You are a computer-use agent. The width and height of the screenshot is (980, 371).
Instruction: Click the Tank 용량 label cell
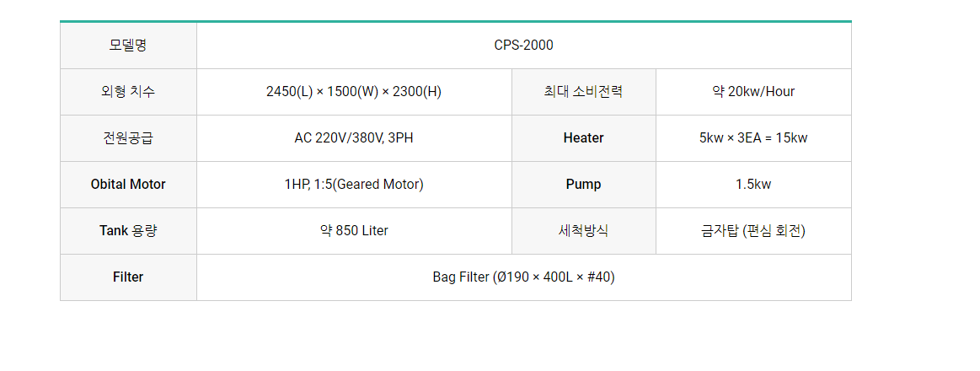pos(128,231)
